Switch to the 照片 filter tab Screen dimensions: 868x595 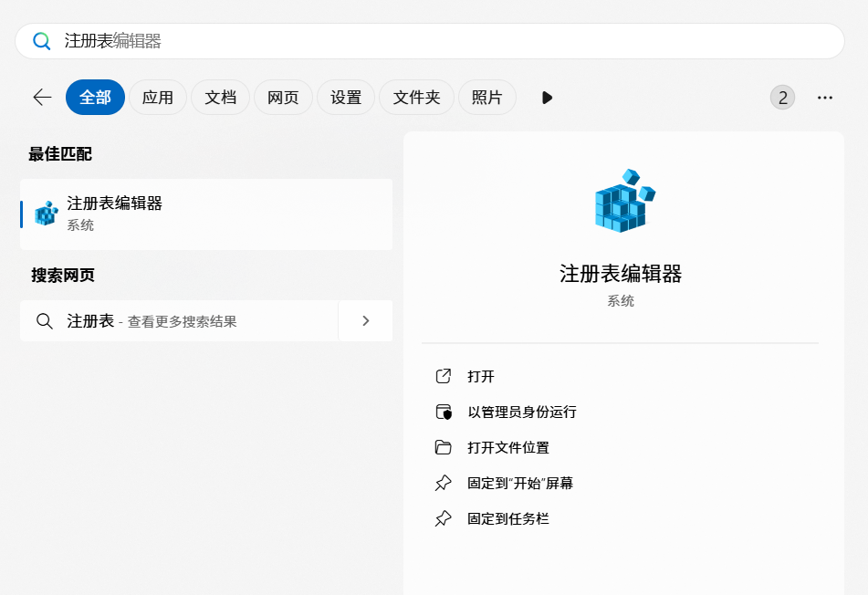(x=486, y=98)
